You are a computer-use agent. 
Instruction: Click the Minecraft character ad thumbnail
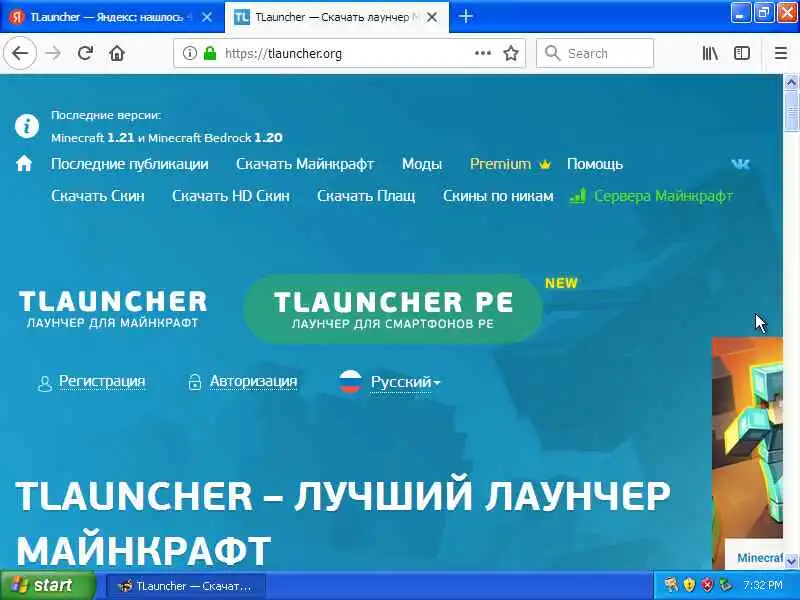tap(747, 438)
